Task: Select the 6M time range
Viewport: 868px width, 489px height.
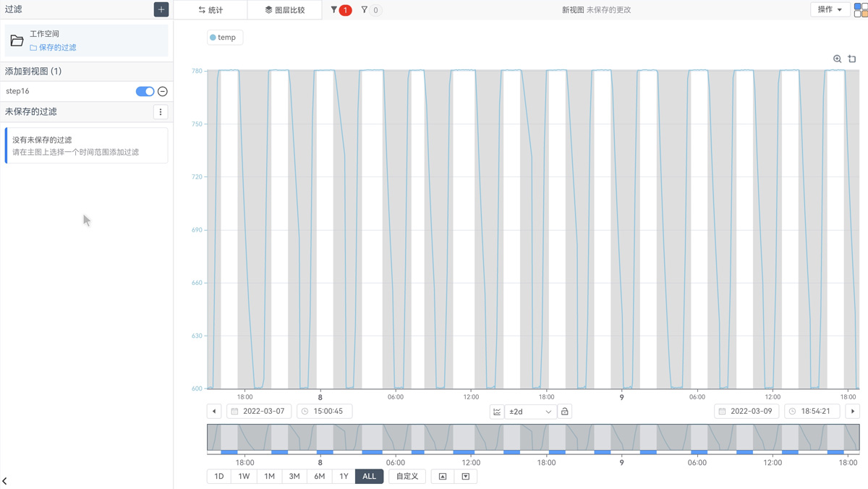Action: click(319, 477)
